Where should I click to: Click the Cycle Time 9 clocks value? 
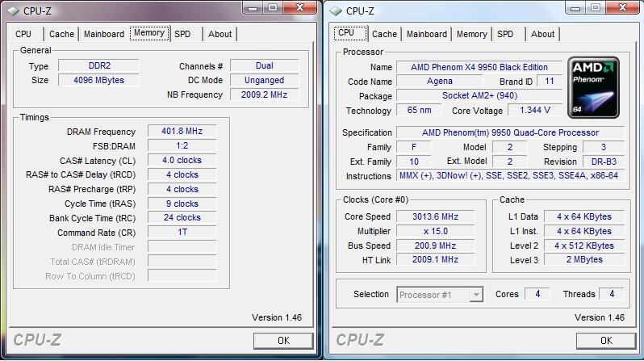coord(182,204)
